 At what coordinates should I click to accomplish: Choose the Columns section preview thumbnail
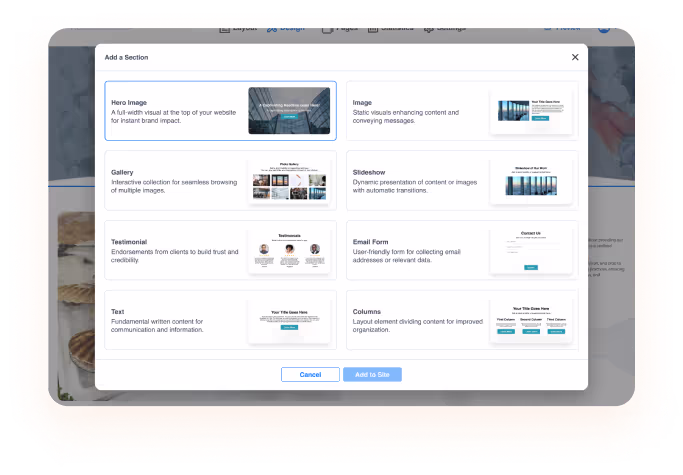pyautogui.click(x=531, y=320)
